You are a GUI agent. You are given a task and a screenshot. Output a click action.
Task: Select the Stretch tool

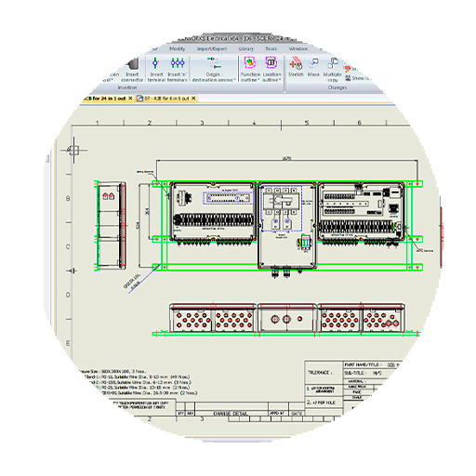coord(296,67)
